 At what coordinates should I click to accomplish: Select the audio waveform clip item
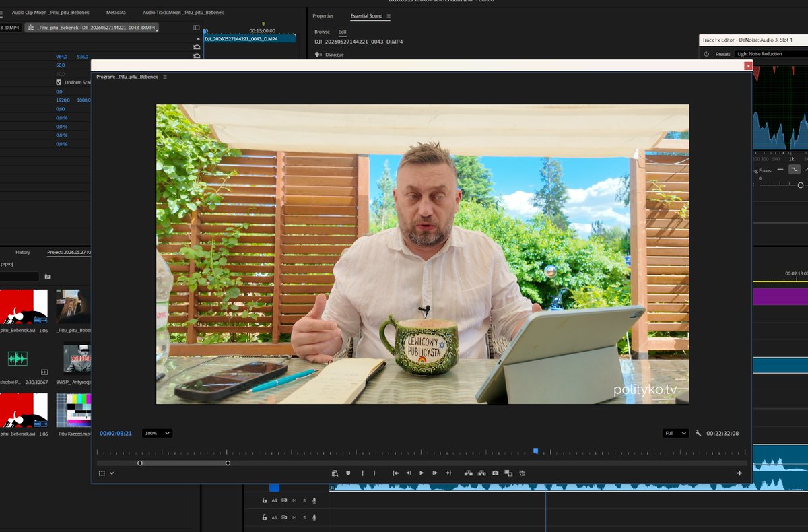tap(18, 358)
